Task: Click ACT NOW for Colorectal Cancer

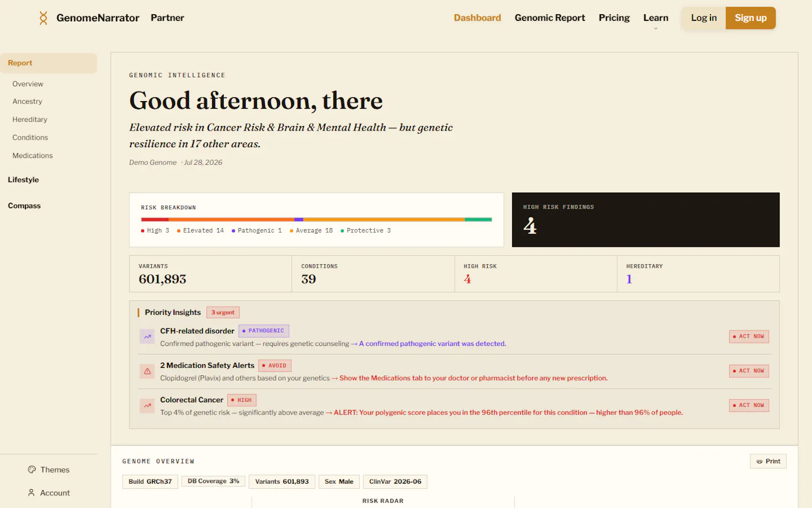Action: point(749,405)
